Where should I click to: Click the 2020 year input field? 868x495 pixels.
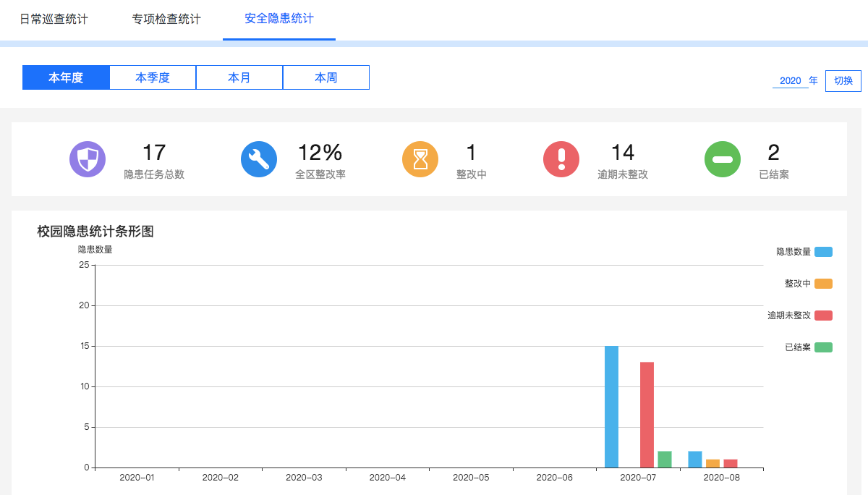tap(790, 80)
